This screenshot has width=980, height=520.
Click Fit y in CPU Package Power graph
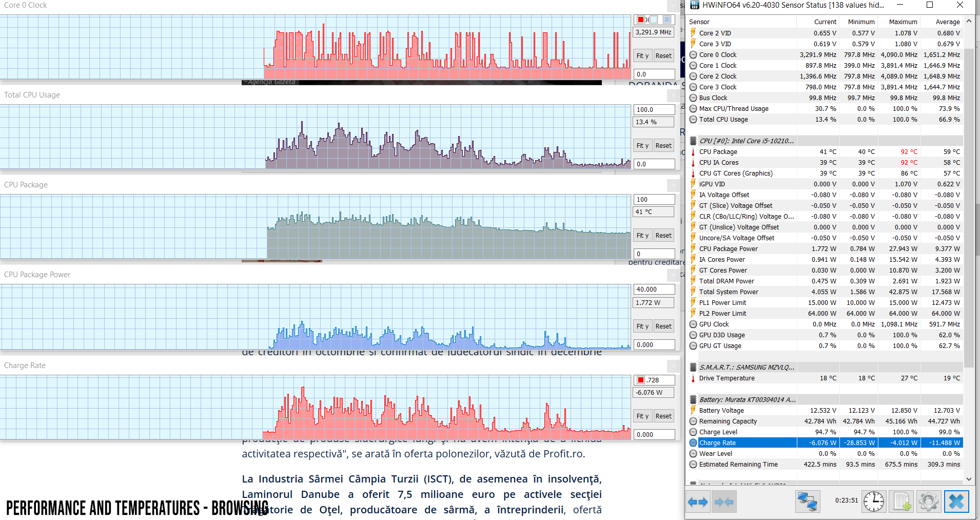point(643,326)
